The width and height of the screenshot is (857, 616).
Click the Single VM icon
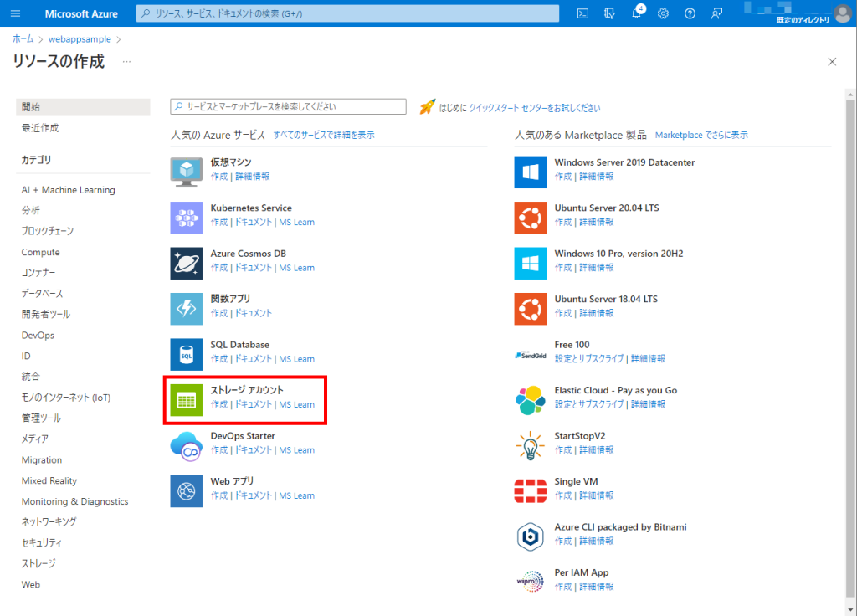tap(530, 490)
